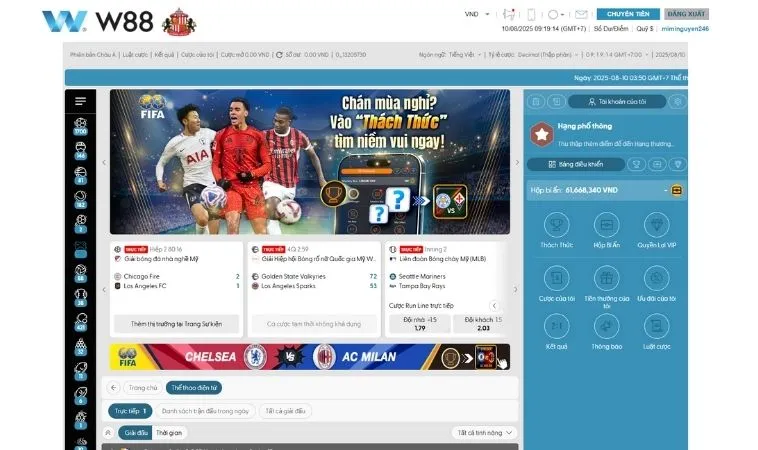758x450 pixels.
Task: Click the W88 logo
Action: [98, 22]
